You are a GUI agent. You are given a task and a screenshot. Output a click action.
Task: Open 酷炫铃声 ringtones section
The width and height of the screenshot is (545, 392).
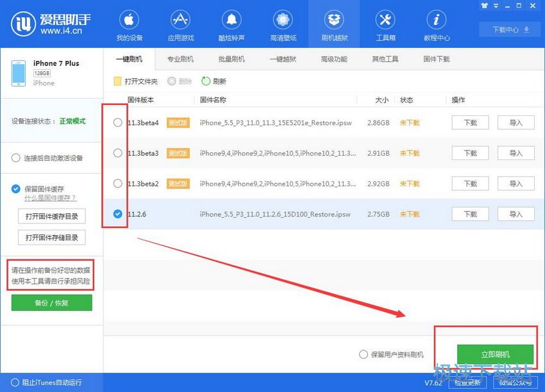(231, 26)
